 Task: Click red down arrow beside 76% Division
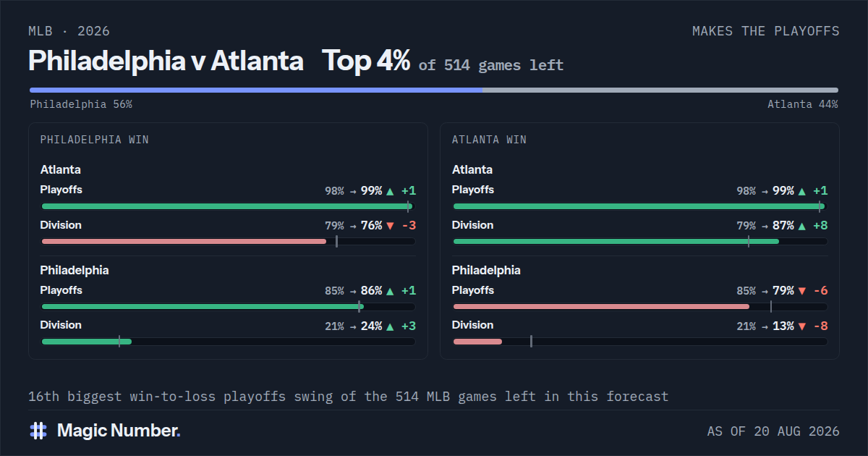(x=390, y=226)
